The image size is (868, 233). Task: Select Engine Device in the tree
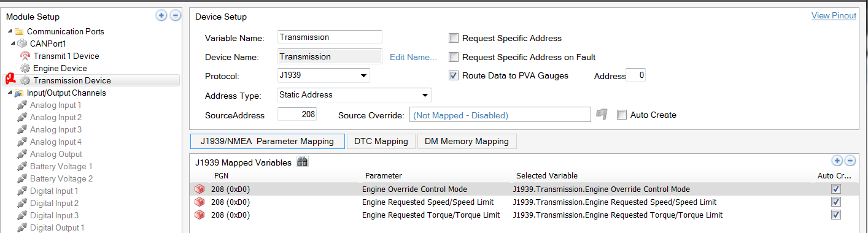(x=60, y=68)
